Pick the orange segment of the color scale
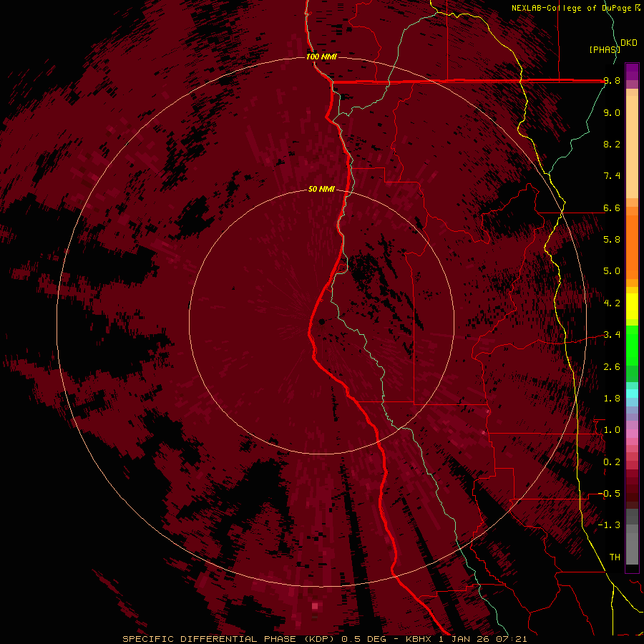Viewport: 644px width, 644px height. pyautogui.click(x=632, y=246)
